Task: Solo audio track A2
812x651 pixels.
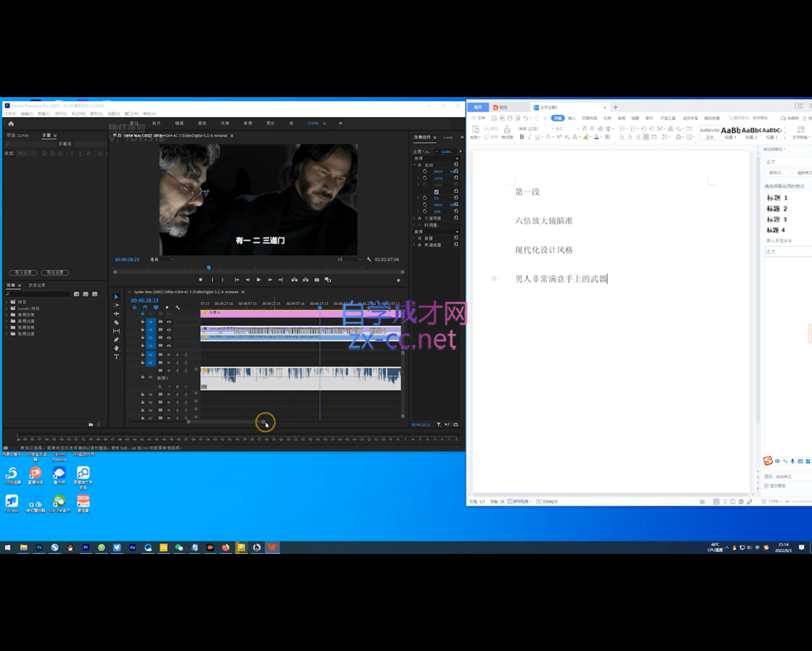Action: click(177, 363)
